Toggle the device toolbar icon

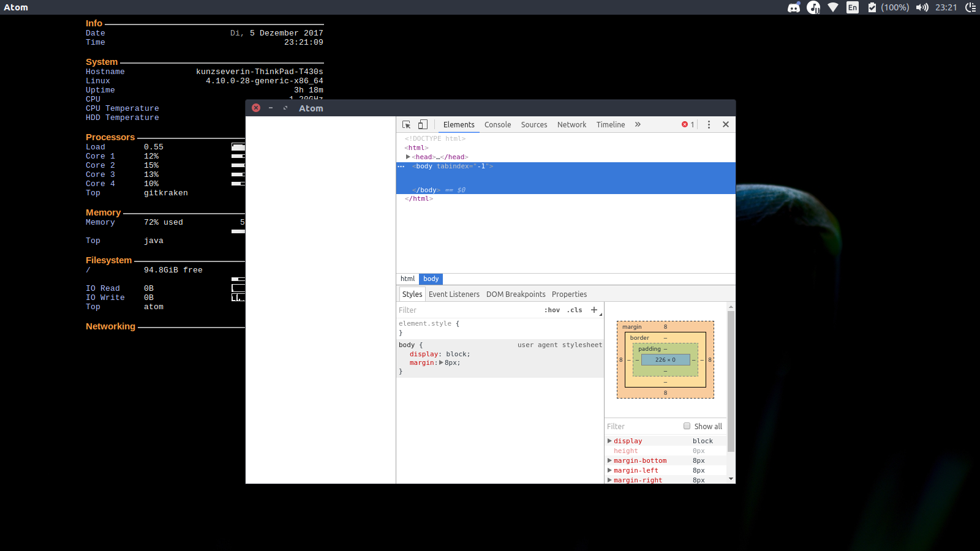[423, 124]
